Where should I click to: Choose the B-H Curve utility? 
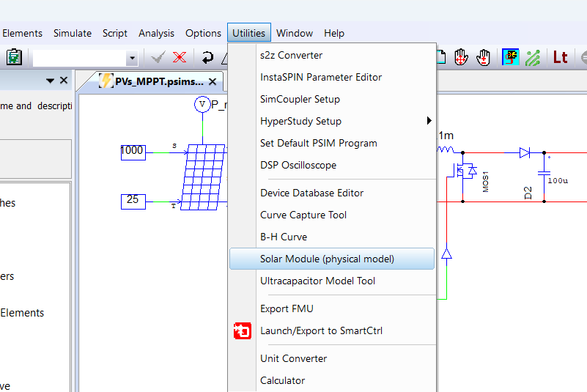tap(333, 237)
